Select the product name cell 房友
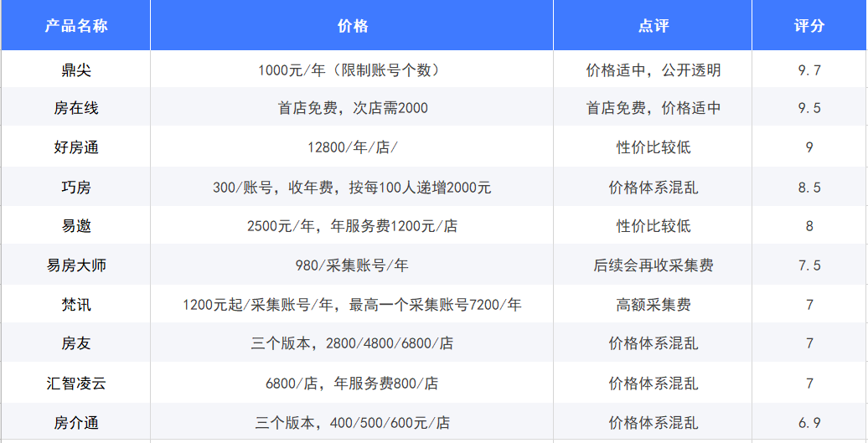The image size is (868, 443). [76, 343]
